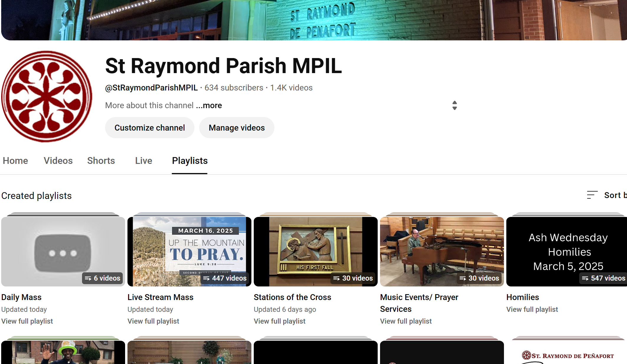Click the up-down arrows stepper icon
The height and width of the screenshot is (364, 627).
454,105
